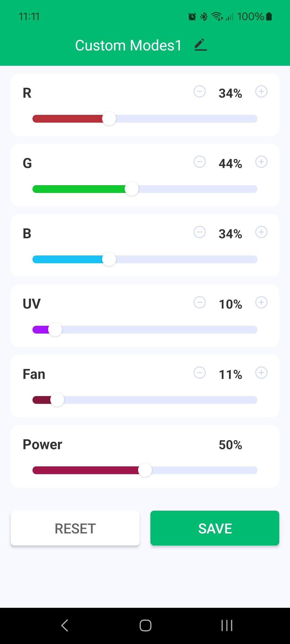Image resolution: width=290 pixels, height=644 pixels.
Task: Decrease Fan speed with minus icon
Action: 200,373
